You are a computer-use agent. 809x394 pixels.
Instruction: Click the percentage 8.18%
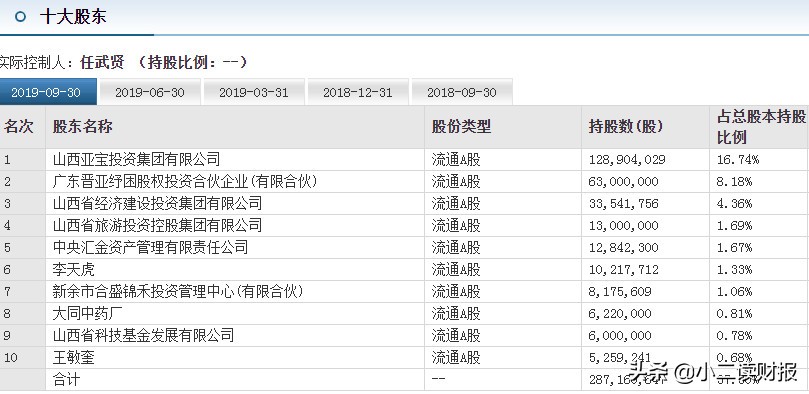(734, 182)
